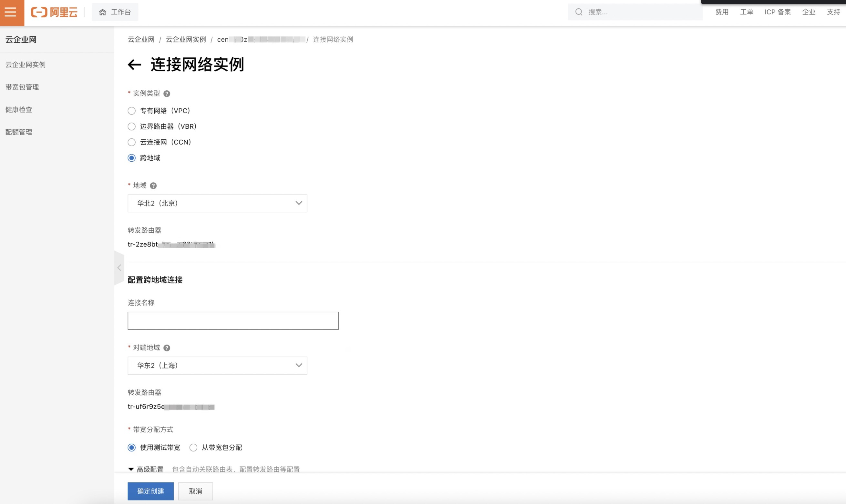Choose 从带宽包分配 bandwidth option
The height and width of the screenshot is (504, 846).
click(193, 448)
